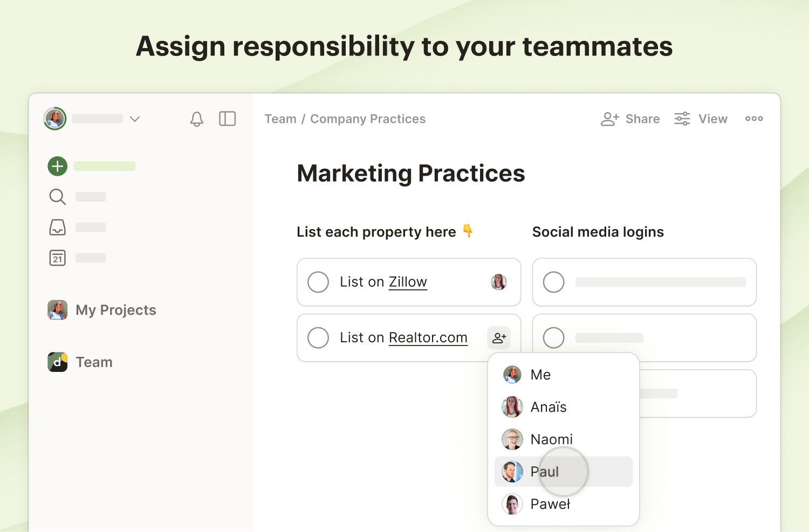Toggle the sidebar panel icon

coord(227,119)
